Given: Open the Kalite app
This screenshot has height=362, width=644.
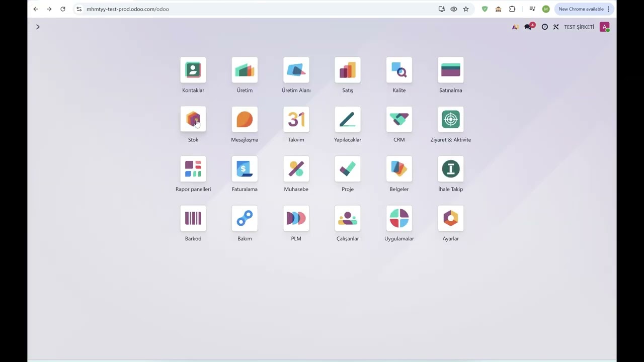Looking at the screenshot, I should point(399,70).
